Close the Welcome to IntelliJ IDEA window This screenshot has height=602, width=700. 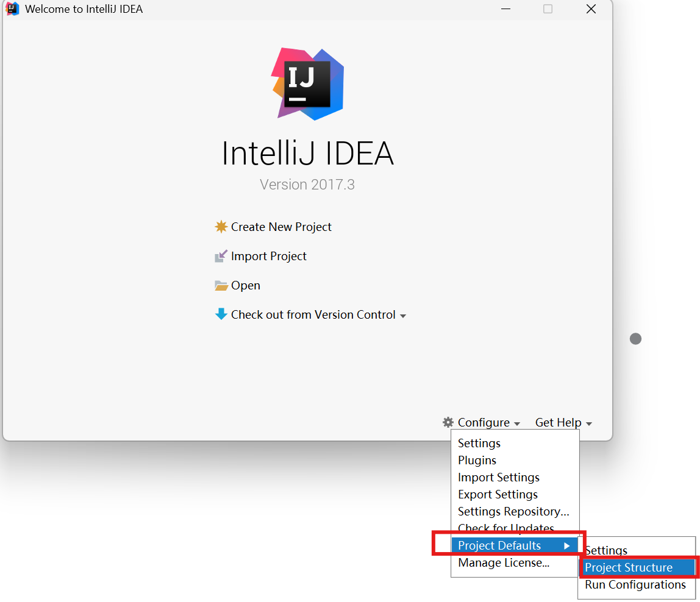pyautogui.click(x=591, y=9)
